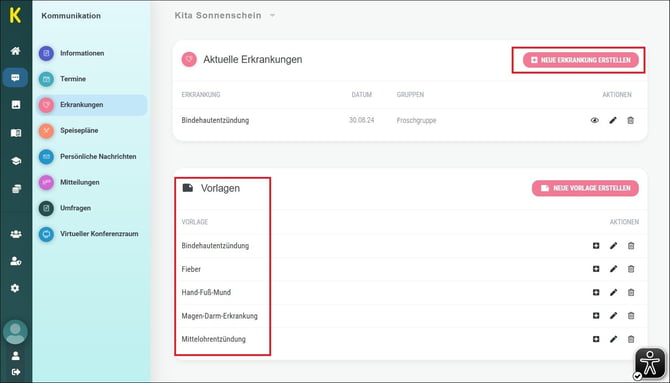Click the Froschgruppe group cell

[x=417, y=121]
